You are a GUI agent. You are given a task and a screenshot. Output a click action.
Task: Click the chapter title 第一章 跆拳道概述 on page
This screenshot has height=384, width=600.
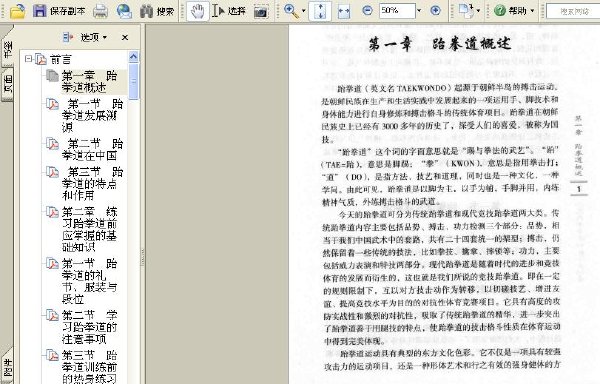(440, 44)
